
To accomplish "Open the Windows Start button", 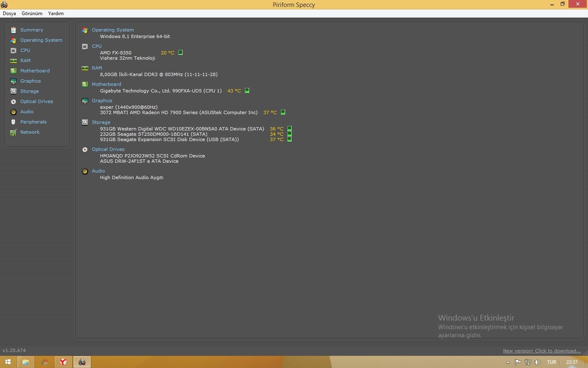I will coord(7,362).
